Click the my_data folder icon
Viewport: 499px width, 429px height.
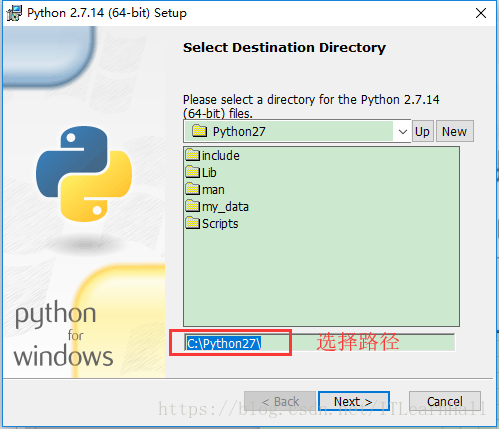[192, 206]
